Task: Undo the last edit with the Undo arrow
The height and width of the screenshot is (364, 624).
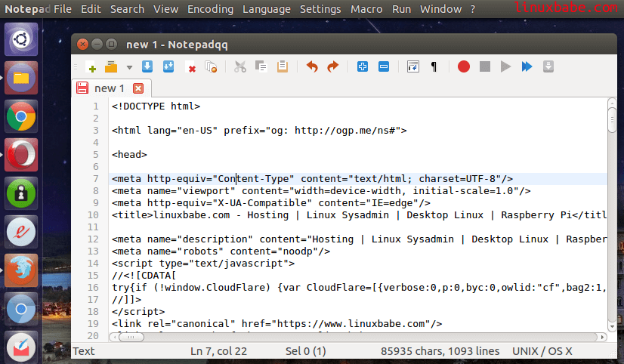Action: point(312,67)
